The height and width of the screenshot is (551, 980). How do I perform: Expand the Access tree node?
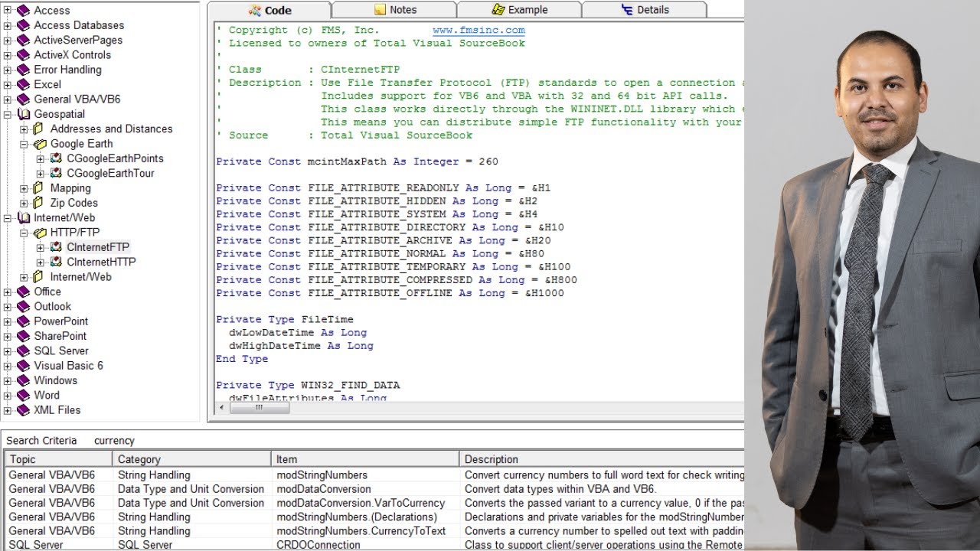point(8,11)
